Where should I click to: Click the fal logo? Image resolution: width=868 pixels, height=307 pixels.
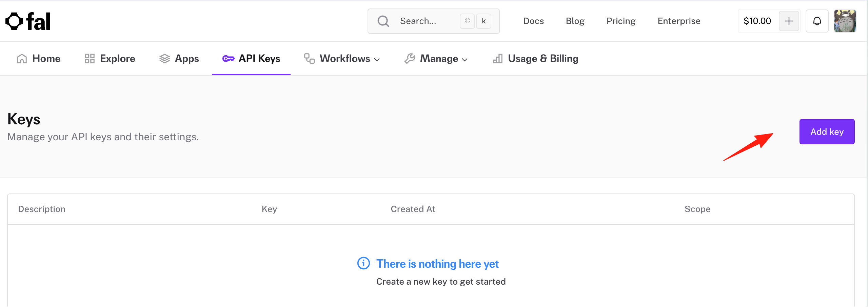(28, 21)
